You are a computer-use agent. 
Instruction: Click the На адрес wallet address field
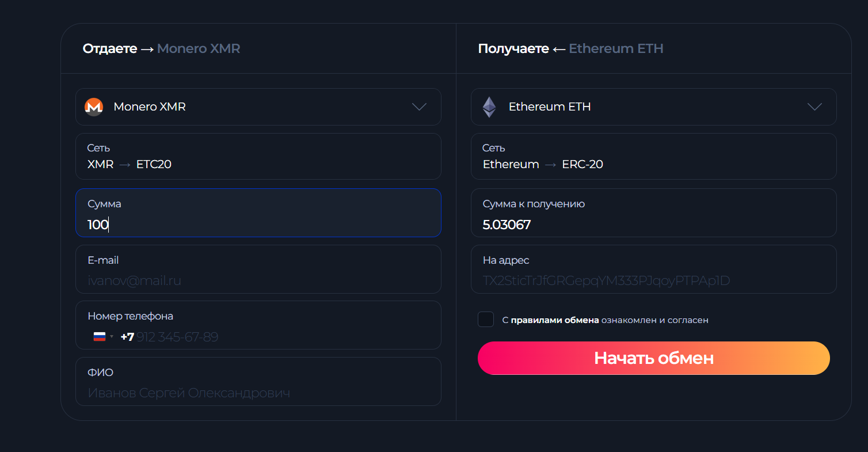[654, 269]
